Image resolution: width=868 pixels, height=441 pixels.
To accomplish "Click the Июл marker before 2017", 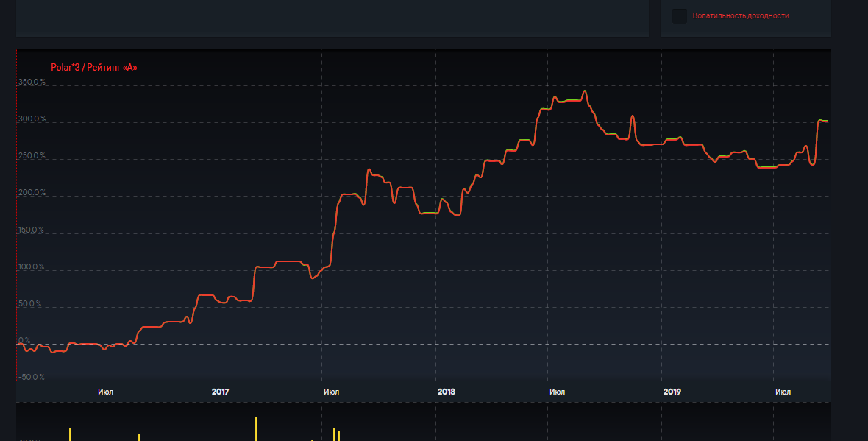I will 106,392.
